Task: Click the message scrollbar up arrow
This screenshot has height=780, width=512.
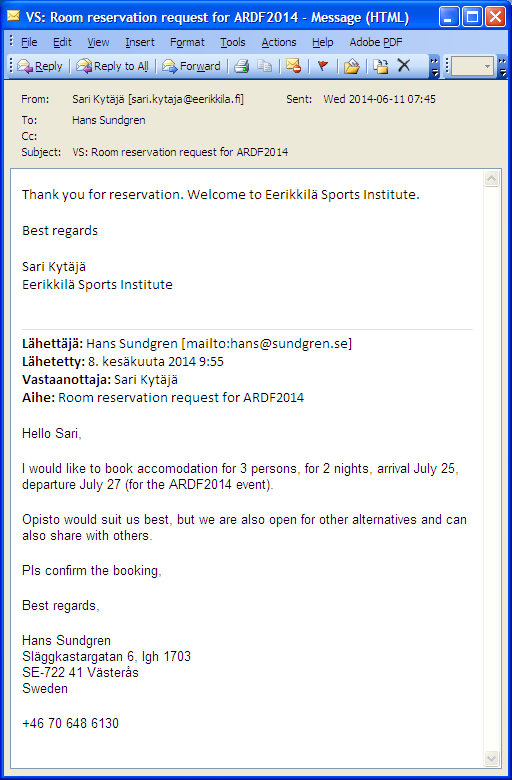Action: 492,179
